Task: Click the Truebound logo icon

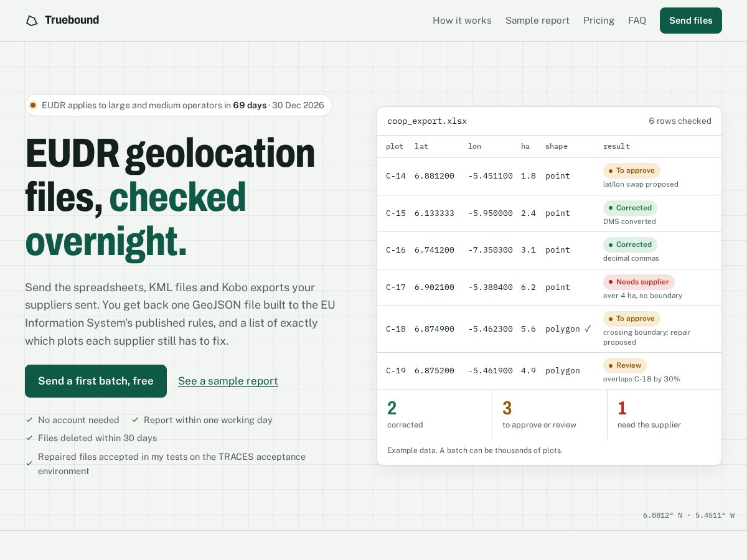Action: [32, 21]
